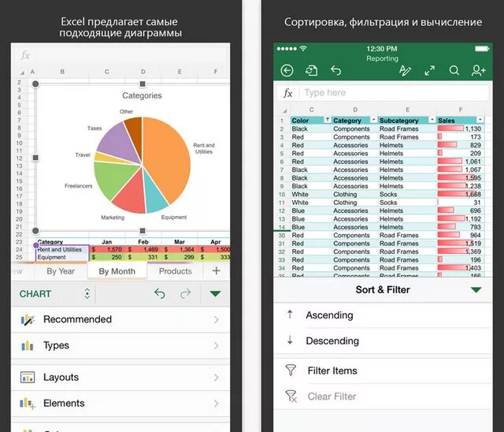Open the text formatting pen icon

tap(405, 70)
